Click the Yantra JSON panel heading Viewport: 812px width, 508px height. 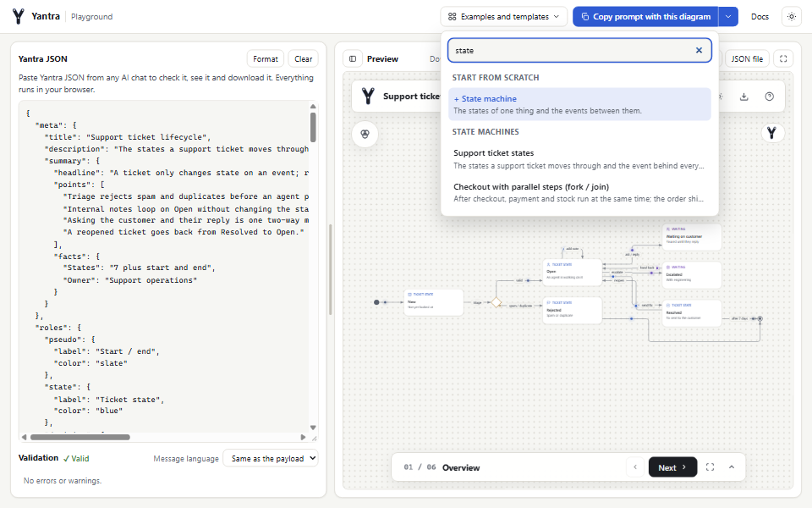pyautogui.click(x=43, y=59)
